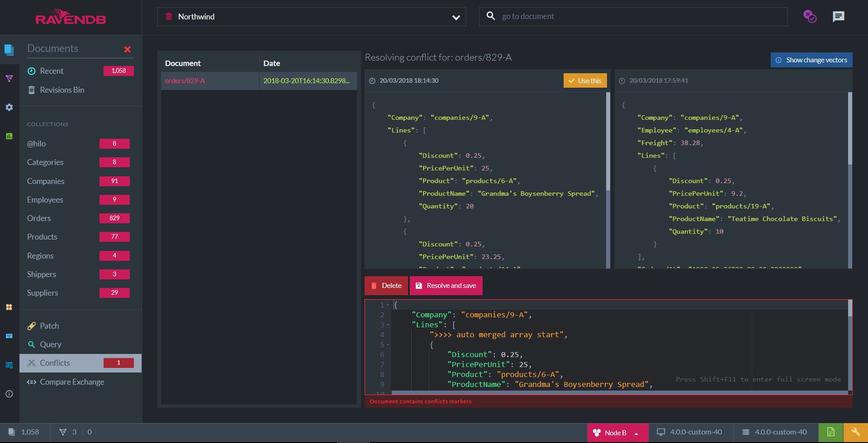Open the conflicts status icon in top bar
868x443 pixels.
click(x=810, y=17)
